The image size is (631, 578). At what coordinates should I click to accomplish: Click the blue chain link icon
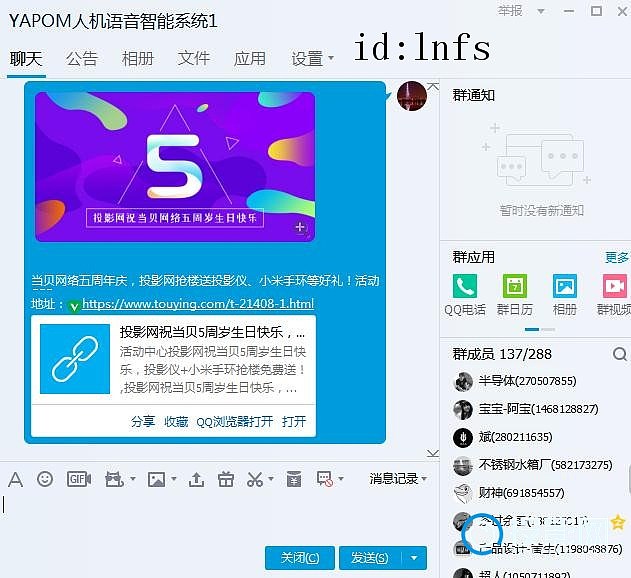75,359
